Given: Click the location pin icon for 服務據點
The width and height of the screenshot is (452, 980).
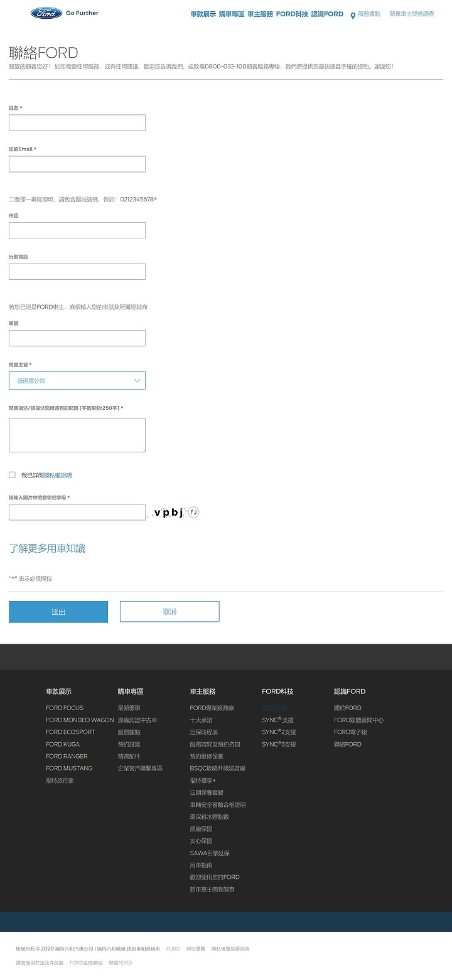Looking at the screenshot, I should coord(353,15).
